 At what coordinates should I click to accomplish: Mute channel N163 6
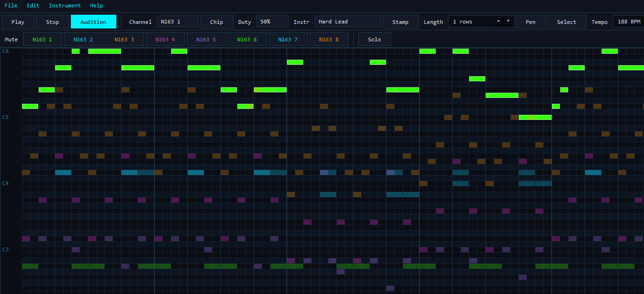pos(247,39)
